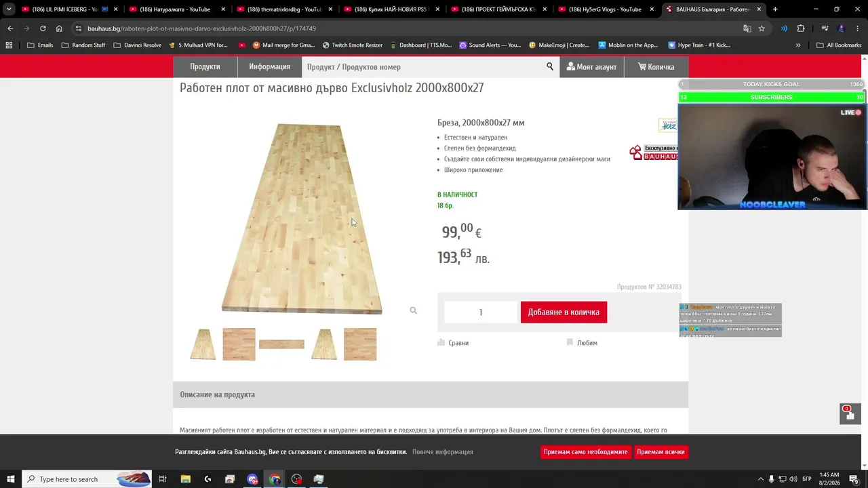
Task: Open the Windows notification center
Action: pos(854,479)
